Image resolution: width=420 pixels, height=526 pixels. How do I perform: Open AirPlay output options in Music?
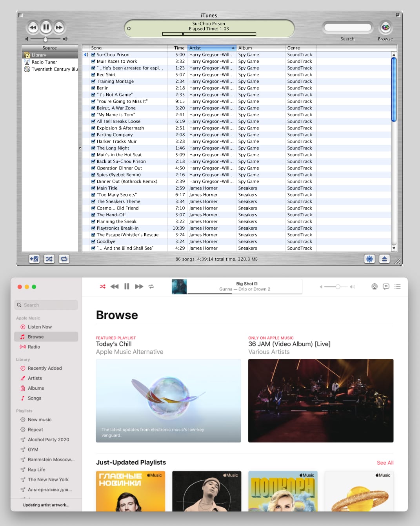click(x=375, y=287)
